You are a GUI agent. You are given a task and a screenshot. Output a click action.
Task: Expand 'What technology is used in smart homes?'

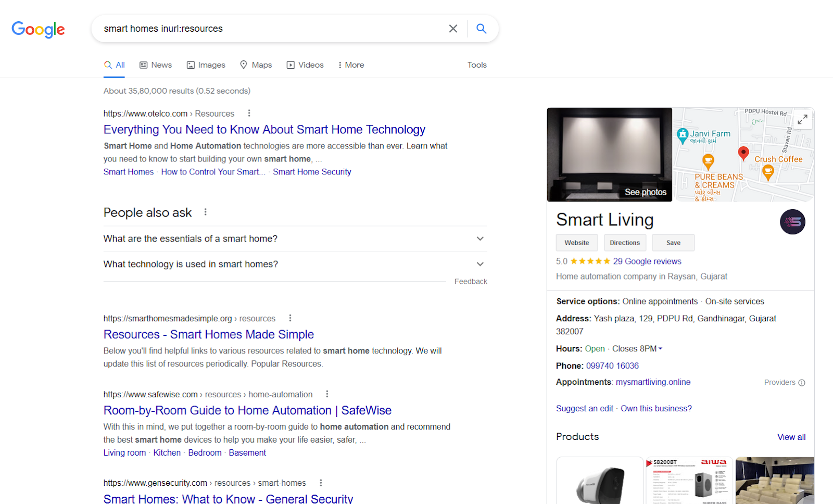click(295, 264)
